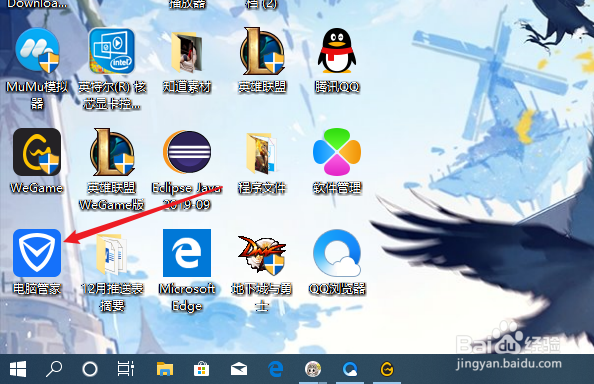Open Cortana circle on taskbar
Image resolution: width=594 pixels, height=384 pixels.
pyautogui.click(x=90, y=369)
